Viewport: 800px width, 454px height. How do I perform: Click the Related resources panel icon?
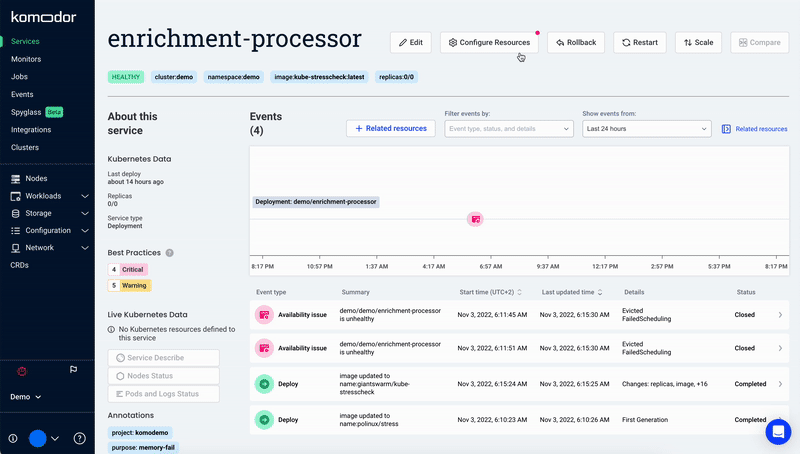coord(726,129)
